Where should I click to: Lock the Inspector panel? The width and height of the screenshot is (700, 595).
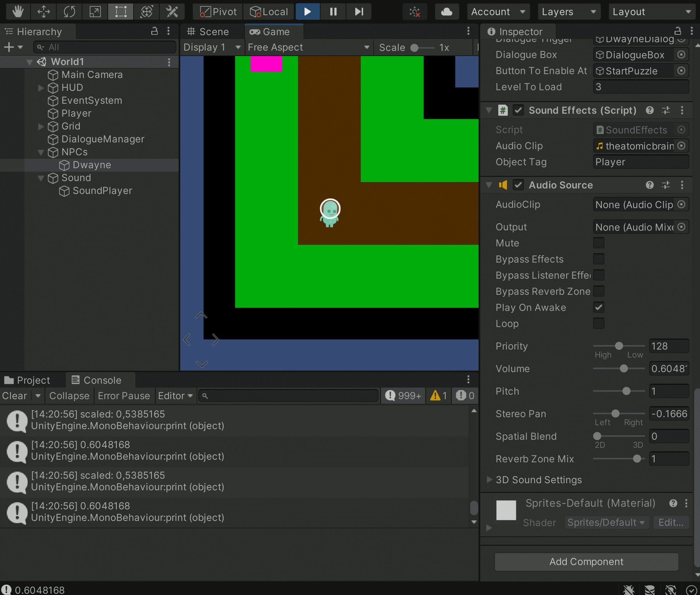pos(678,31)
